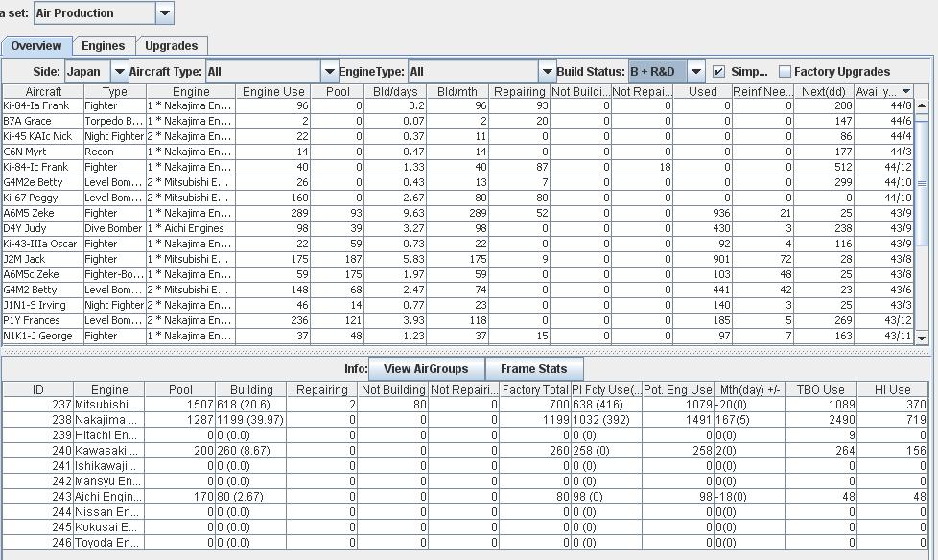
Task: Select engine row 244 Nissan
Action: coord(465,512)
